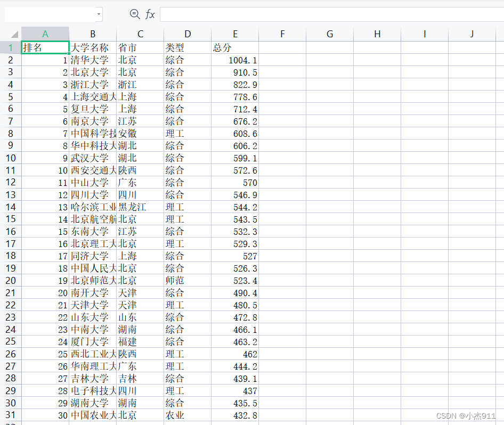Viewport: 504px width, 425px height.
Task: Select the cell '清华大学'
Action: coord(93,60)
